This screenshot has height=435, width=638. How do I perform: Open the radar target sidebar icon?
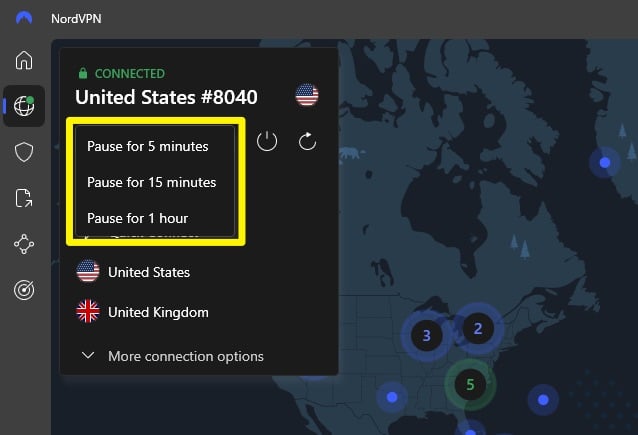point(24,290)
